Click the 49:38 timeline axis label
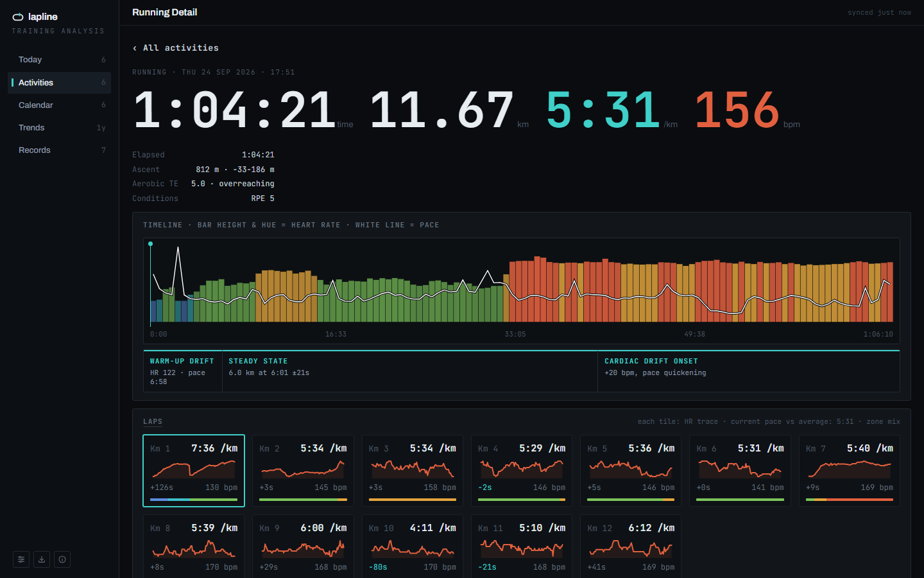Viewport: 924px width, 578px height. point(694,334)
